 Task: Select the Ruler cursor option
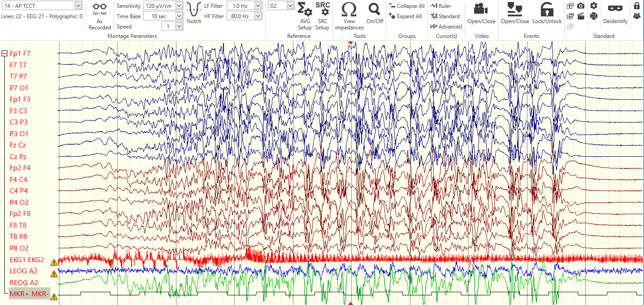point(441,6)
